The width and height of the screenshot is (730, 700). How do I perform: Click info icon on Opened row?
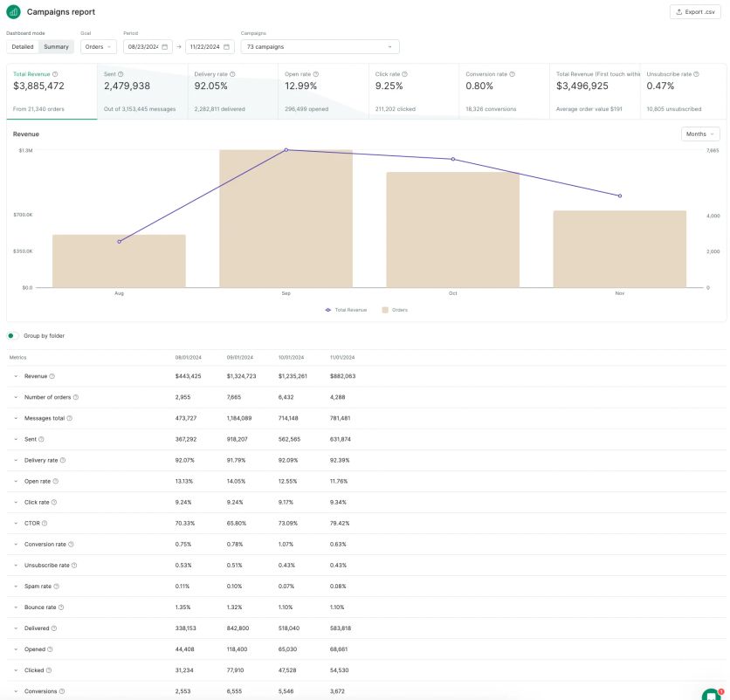point(50,649)
